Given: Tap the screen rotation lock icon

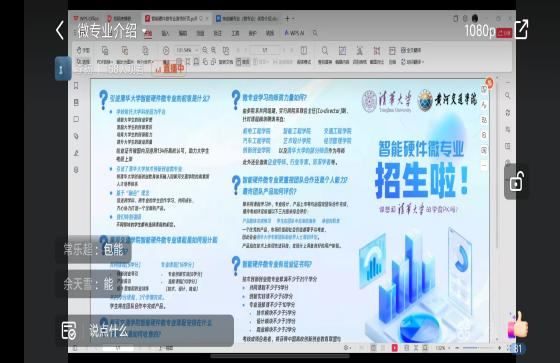Looking at the screenshot, I should pos(517,182).
